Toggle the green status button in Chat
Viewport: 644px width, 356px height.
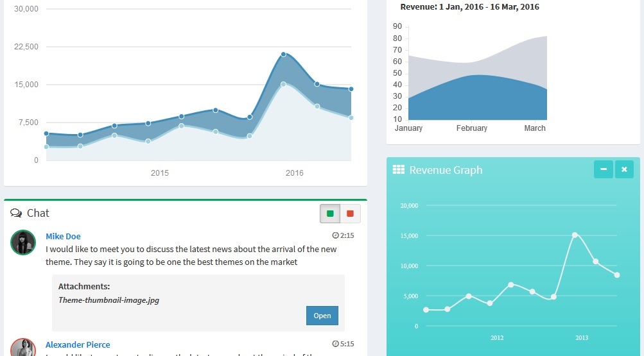(x=330, y=214)
